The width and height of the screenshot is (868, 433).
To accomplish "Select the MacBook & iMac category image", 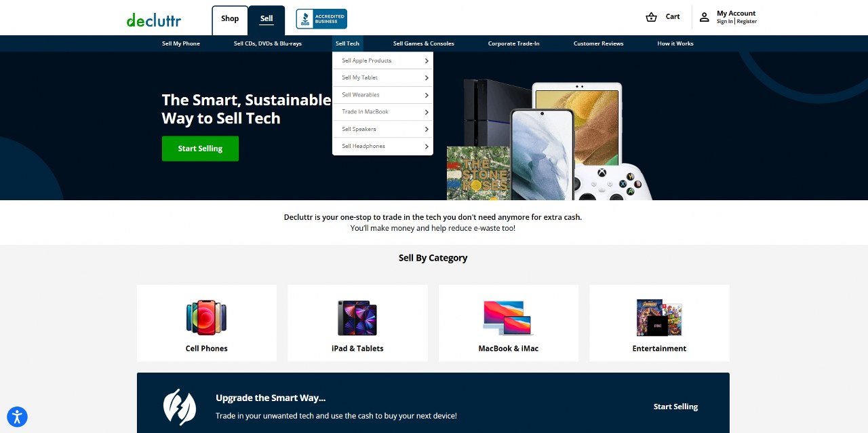I will 508,318.
